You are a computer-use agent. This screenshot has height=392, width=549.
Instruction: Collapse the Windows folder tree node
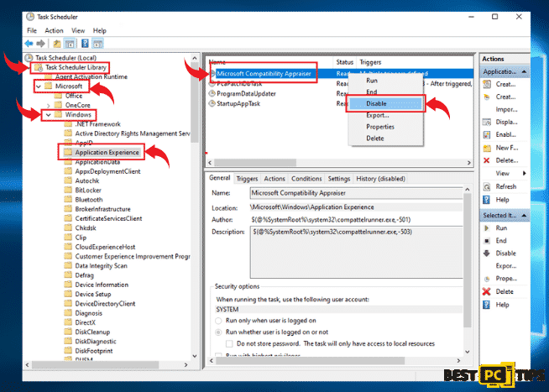[x=49, y=114]
